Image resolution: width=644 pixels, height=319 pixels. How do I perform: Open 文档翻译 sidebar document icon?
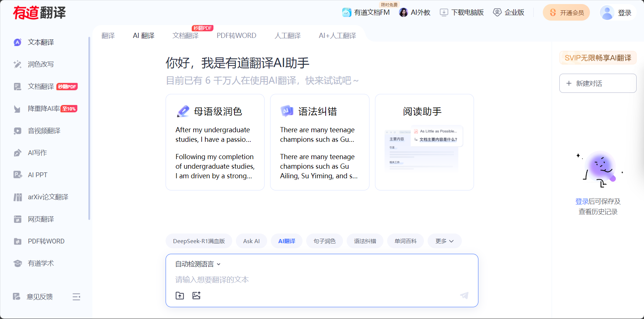[x=17, y=87]
